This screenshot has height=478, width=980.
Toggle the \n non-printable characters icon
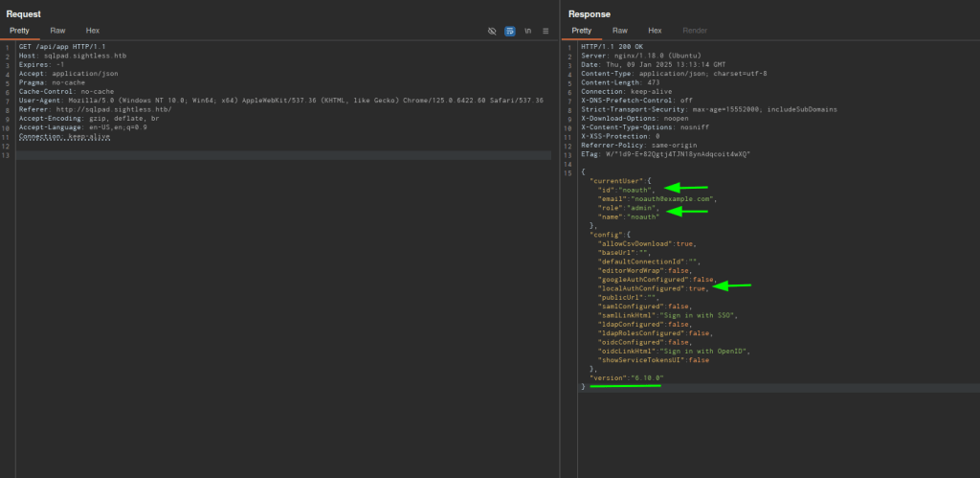527,31
